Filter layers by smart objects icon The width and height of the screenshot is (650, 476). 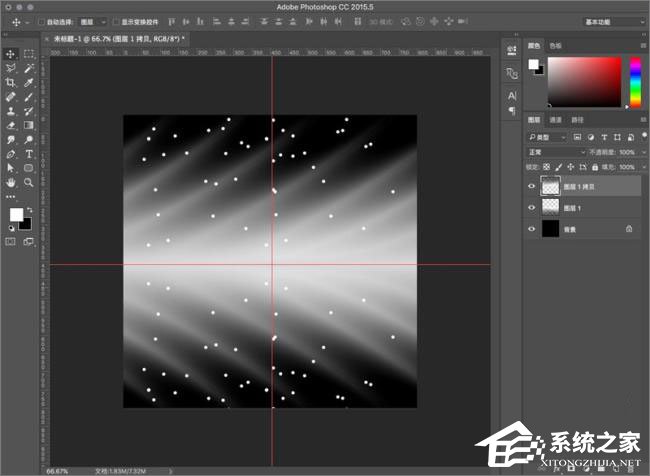pos(631,137)
